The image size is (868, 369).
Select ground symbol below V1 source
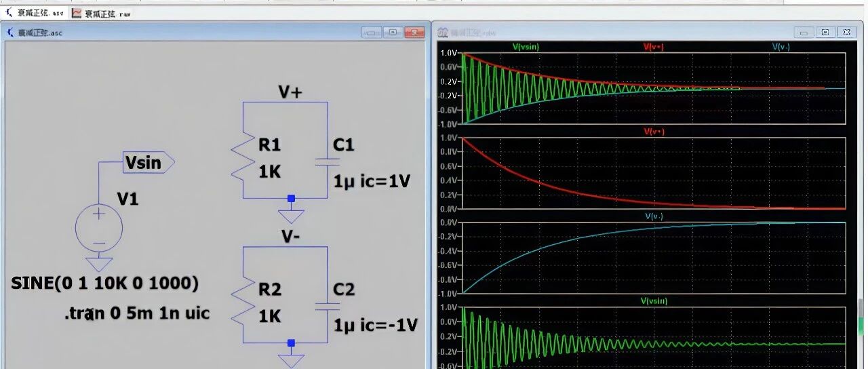click(x=99, y=263)
